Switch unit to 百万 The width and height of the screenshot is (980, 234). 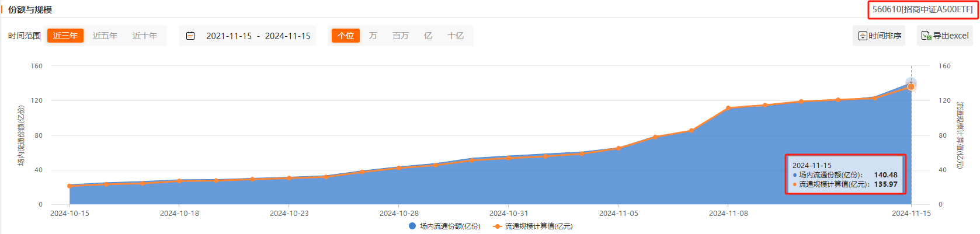click(x=401, y=36)
